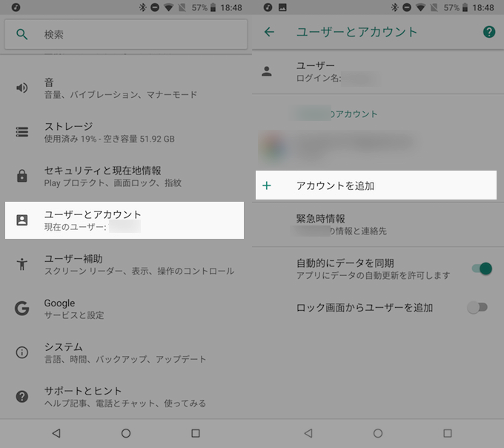Tap the accessibility figure icon for ユーザー補助
Screen dimensions: 504x448
point(22,264)
